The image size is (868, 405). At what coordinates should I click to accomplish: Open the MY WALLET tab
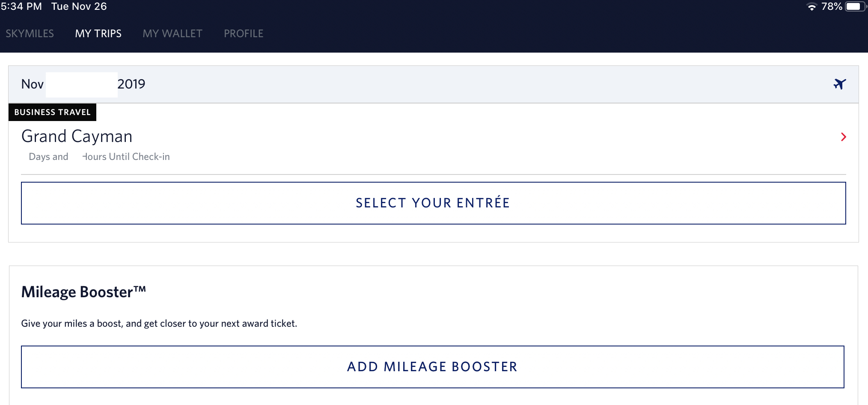coord(172,33)
